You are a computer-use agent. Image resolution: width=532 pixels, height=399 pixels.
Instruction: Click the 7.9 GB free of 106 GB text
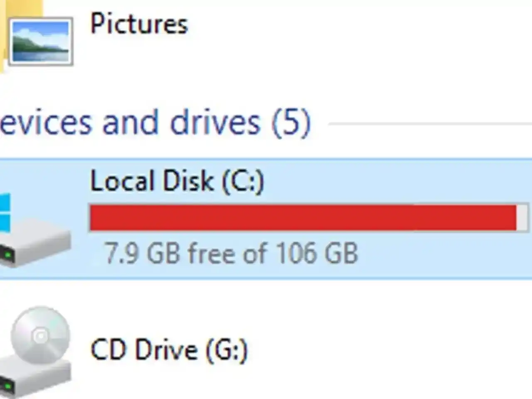[231, 253]
